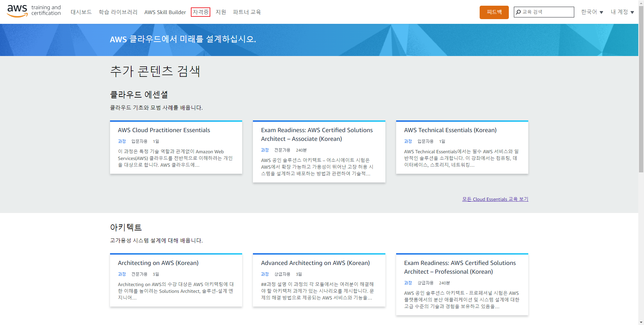Expand the 내 계정 account dropdown
The image size is (644, 325).
click(x=622, y=12)
